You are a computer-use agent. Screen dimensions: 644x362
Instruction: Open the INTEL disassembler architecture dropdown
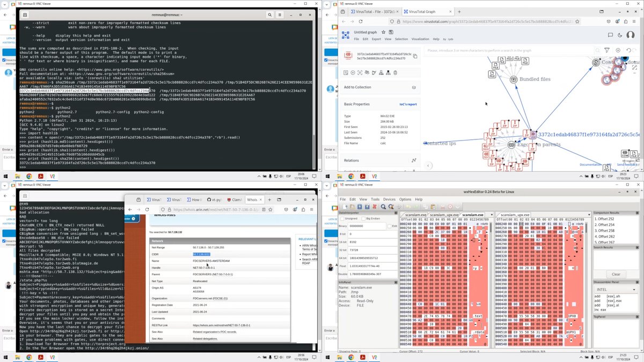tap(615, 289)
